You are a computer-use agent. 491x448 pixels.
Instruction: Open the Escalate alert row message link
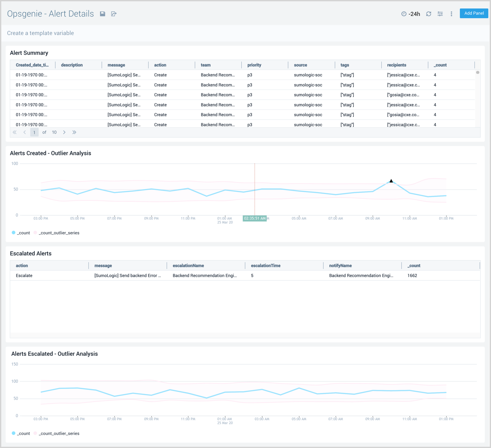point(127,275)
